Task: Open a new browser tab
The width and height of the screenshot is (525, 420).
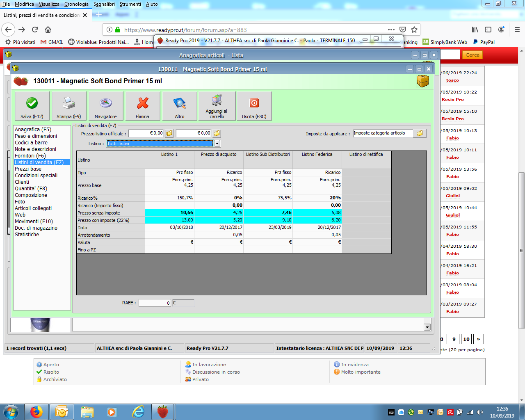Action: [x=98, y=14]
